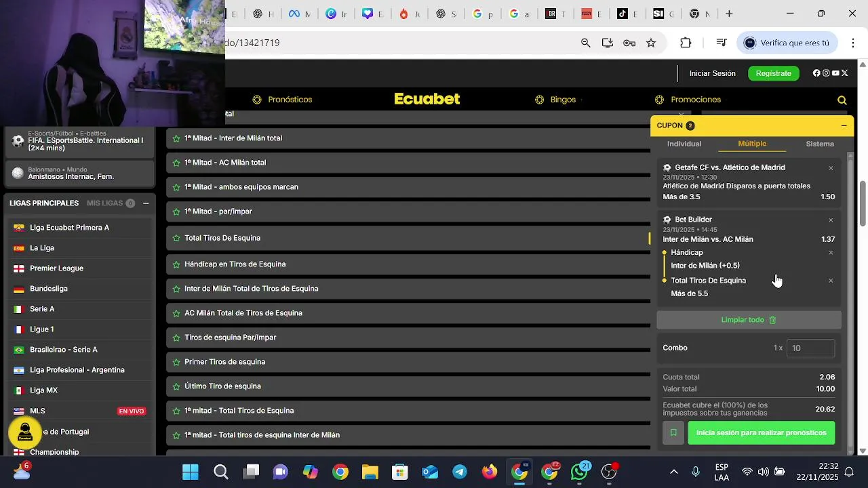Bookmark this page with the star icon
The width and height of the screenshot is (868, 488).
651,43
